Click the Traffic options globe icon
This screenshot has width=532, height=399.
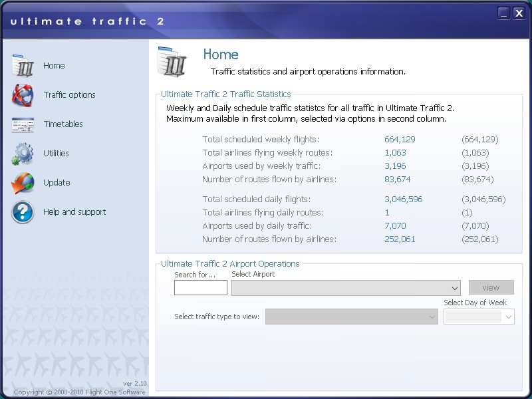click(x=23, y=95)
